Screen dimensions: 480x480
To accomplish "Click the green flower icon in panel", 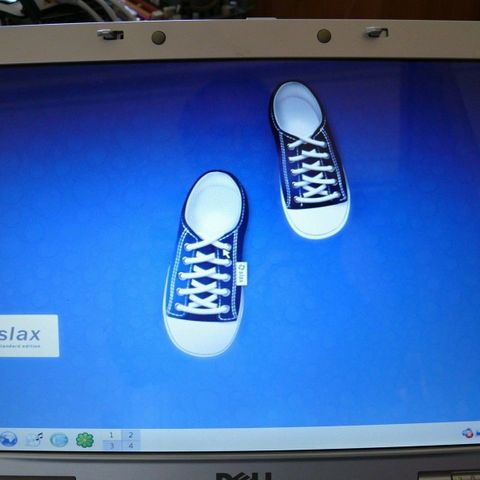I will tap(85, 440).
